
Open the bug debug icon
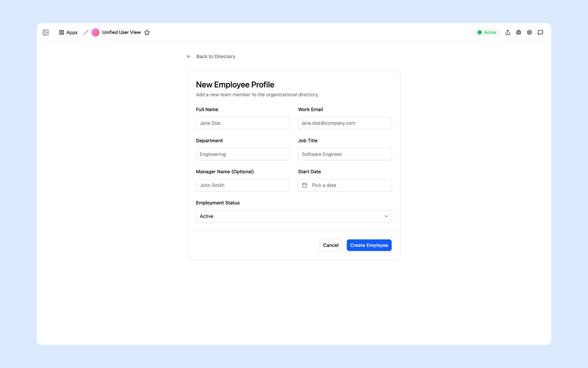519,32
